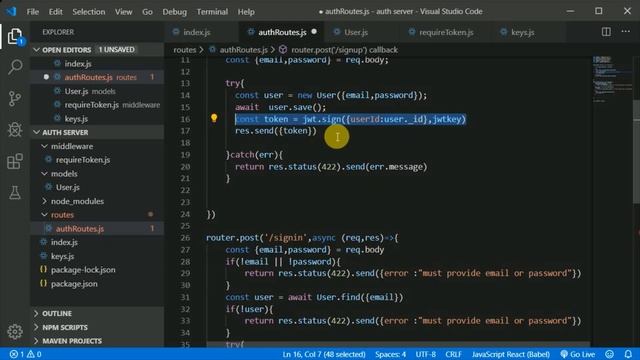Viewport: 640px width, 360px height.
Task: Open the Go menu
Action: click(147, 11)
